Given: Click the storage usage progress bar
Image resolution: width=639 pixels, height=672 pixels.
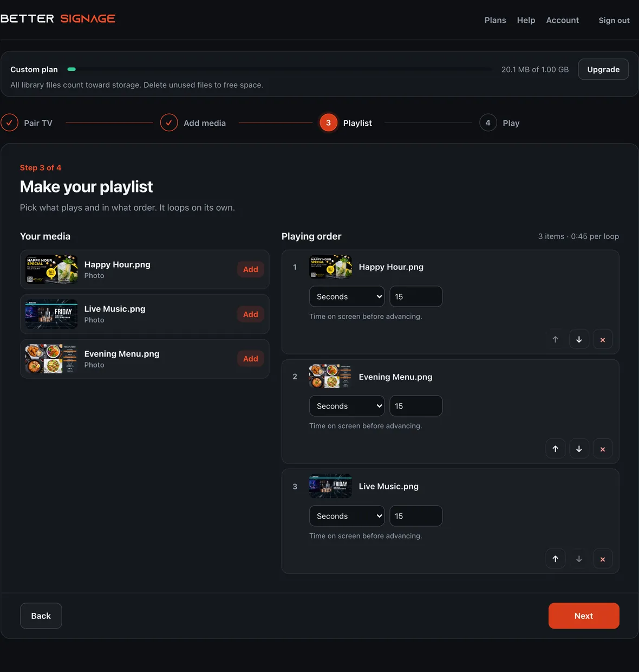Looking at the screenshot, I should pos(279,69).
